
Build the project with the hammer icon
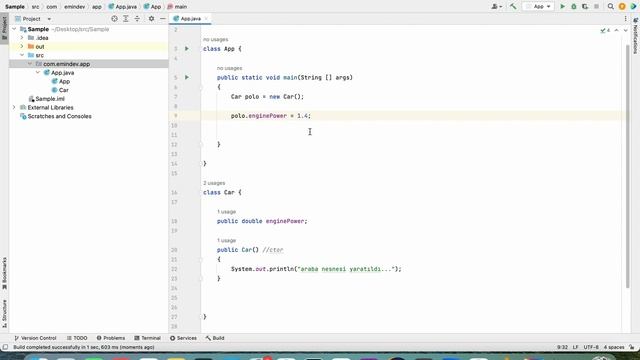click(513, 7)
